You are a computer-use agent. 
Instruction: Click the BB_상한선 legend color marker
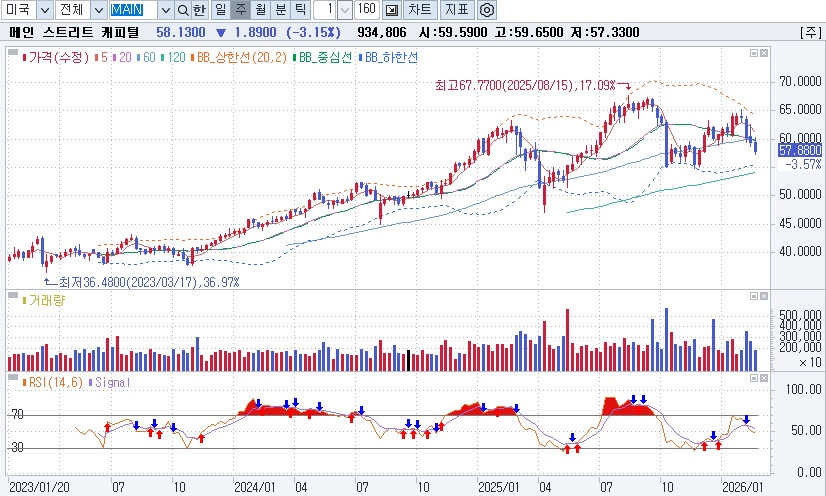pos(194,57)
